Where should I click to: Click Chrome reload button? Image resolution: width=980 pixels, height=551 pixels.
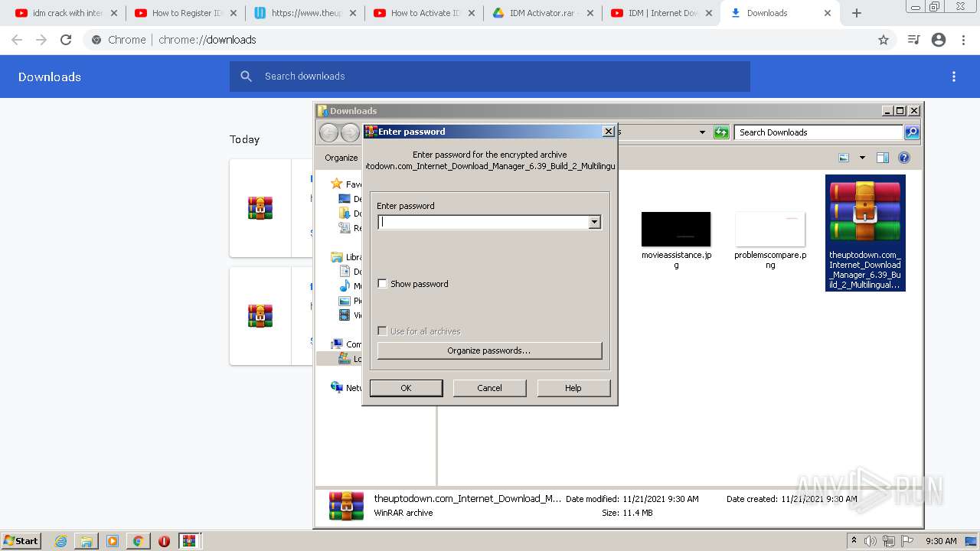tap(66, 40)
